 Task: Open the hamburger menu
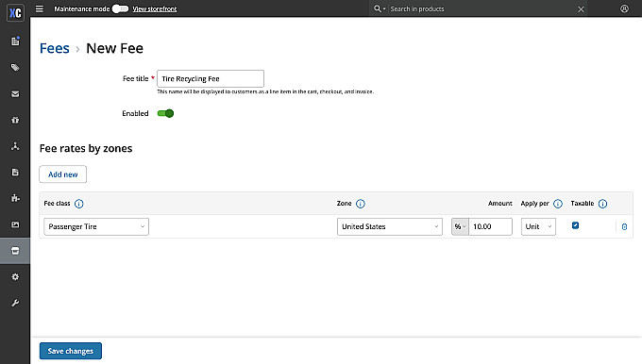click(40, 8)
